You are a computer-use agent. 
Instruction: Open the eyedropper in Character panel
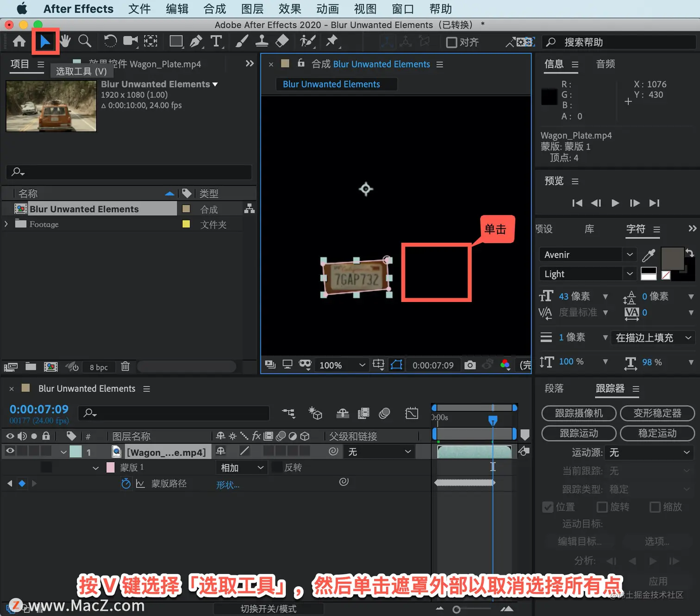(x=649, y=255)
